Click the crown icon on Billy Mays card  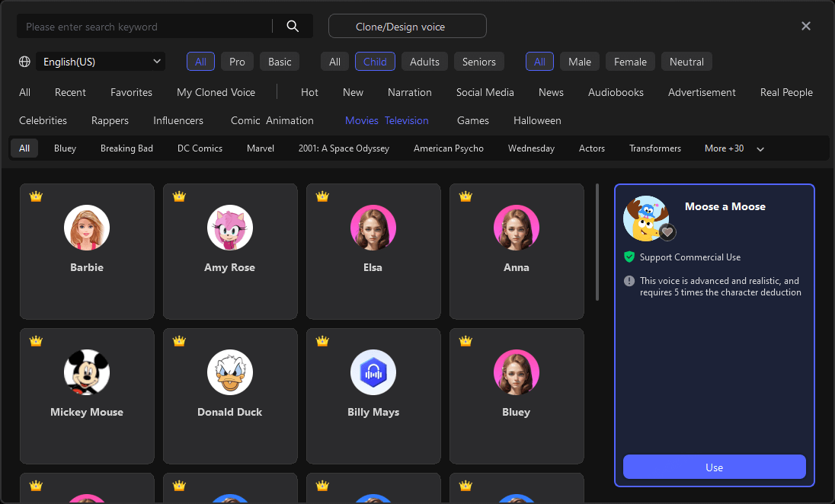(322, 341)
